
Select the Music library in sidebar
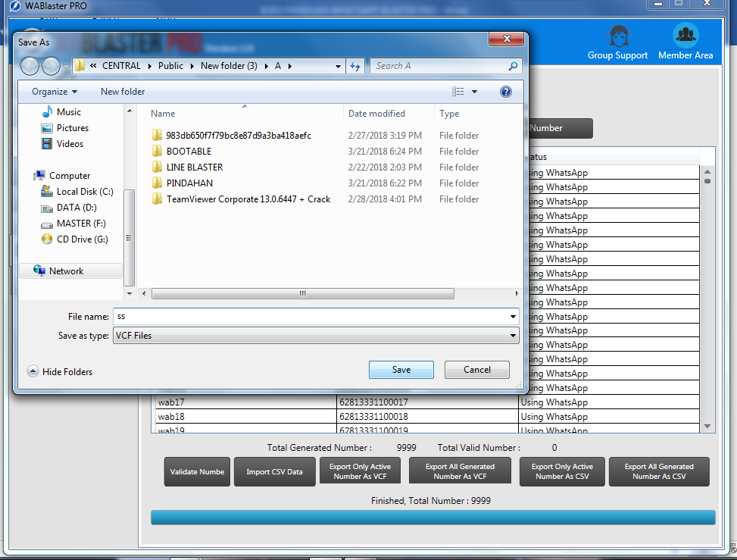coord(68,112)
